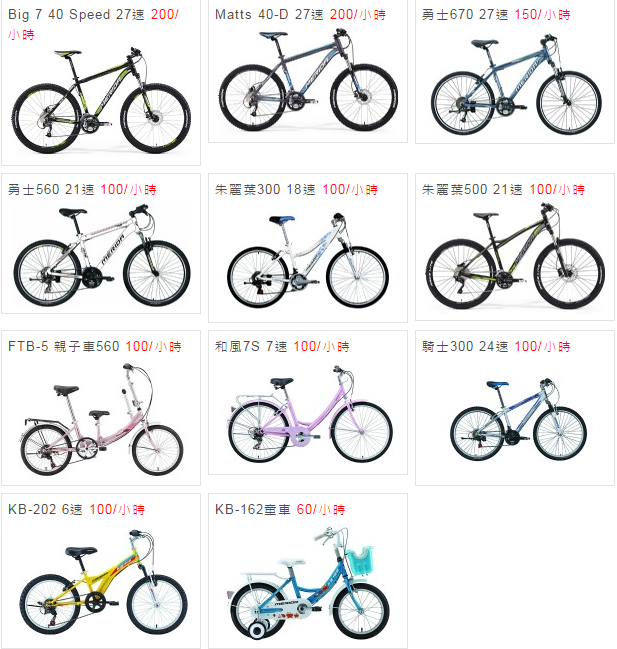This screenshot has width=617, height=649.
Task: Click the 勇士670 27速 bike picture
Action: [x=515, y=85]
